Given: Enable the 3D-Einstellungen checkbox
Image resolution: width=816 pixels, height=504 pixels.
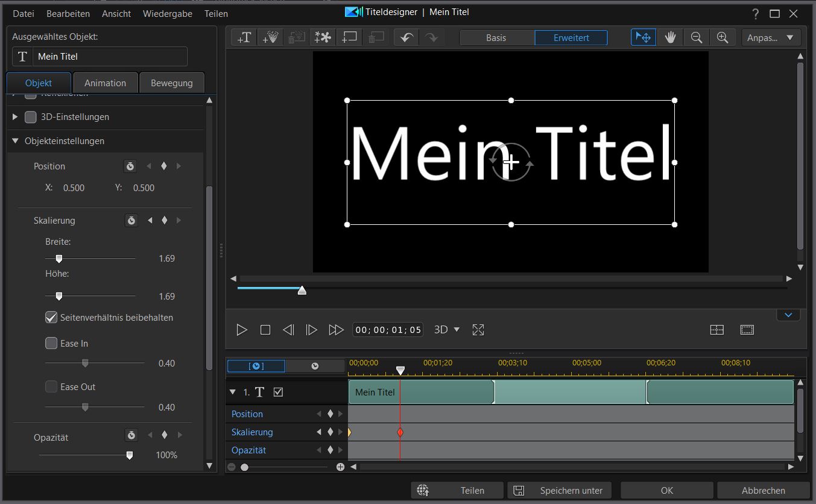Looking at the screenshot, I should click(x=31, y=117).
